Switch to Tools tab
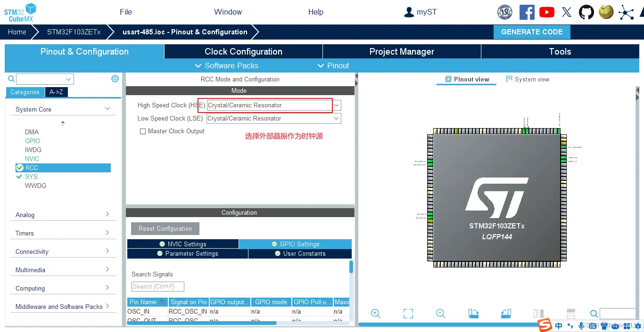The height and width of the screenshot is (332, 644). pos(560,52)
